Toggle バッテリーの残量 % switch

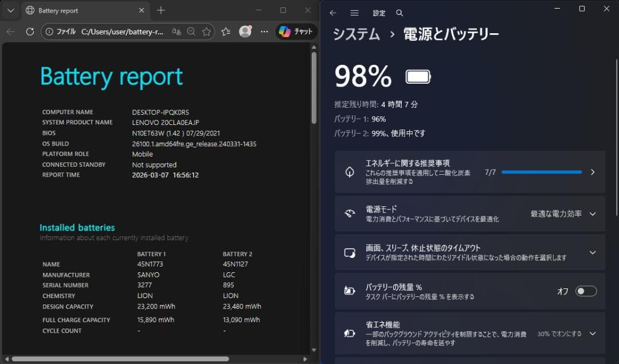click(x=586, y=291)
